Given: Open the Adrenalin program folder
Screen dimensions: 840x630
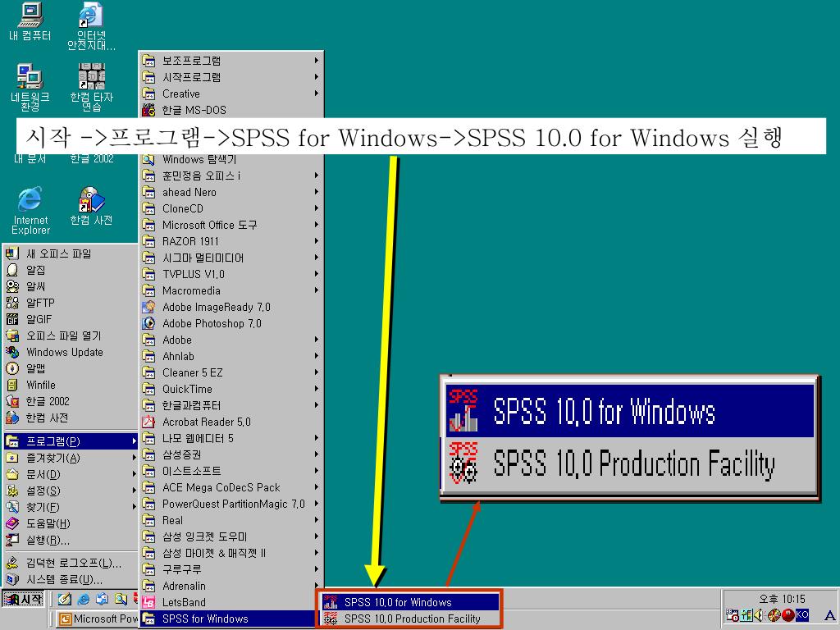Looking at the screenshot, I should (x=231, y=586).
